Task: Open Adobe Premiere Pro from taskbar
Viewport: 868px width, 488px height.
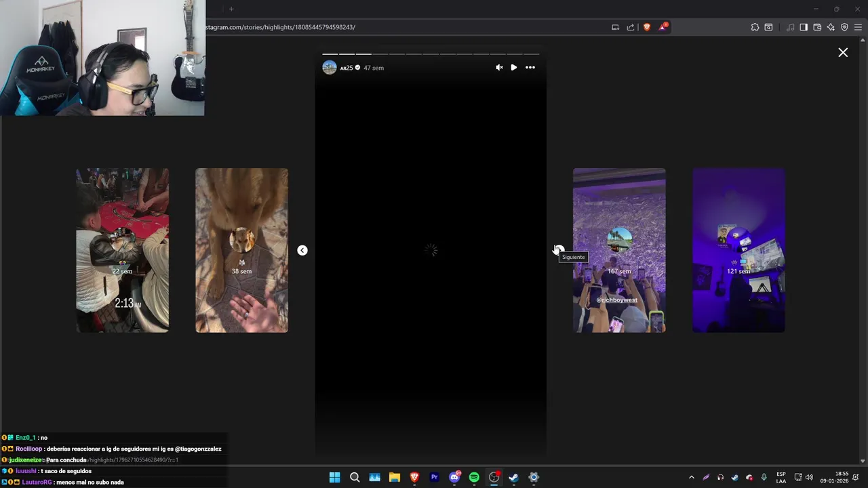Action: click(x=435, y=477)
